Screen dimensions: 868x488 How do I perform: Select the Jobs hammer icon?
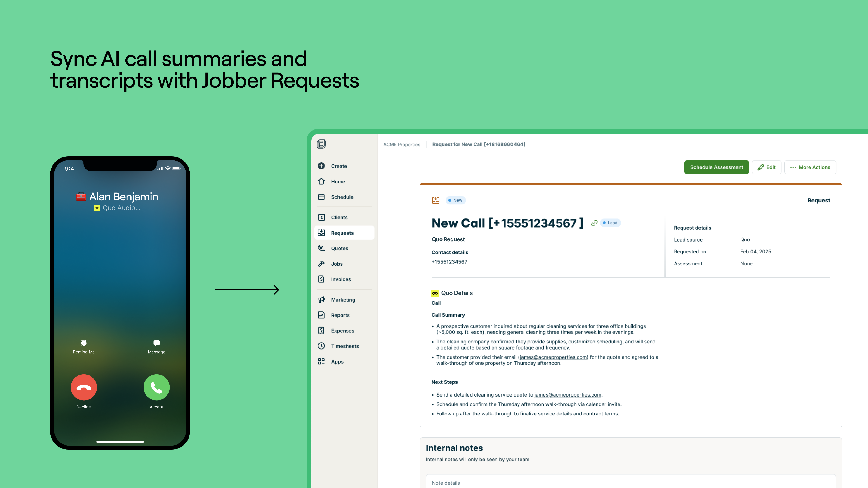321,264
